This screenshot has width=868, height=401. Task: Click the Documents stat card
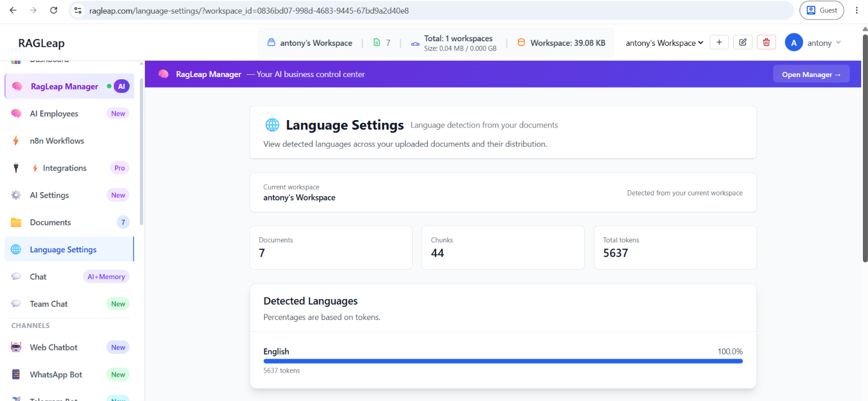(331, 248)
